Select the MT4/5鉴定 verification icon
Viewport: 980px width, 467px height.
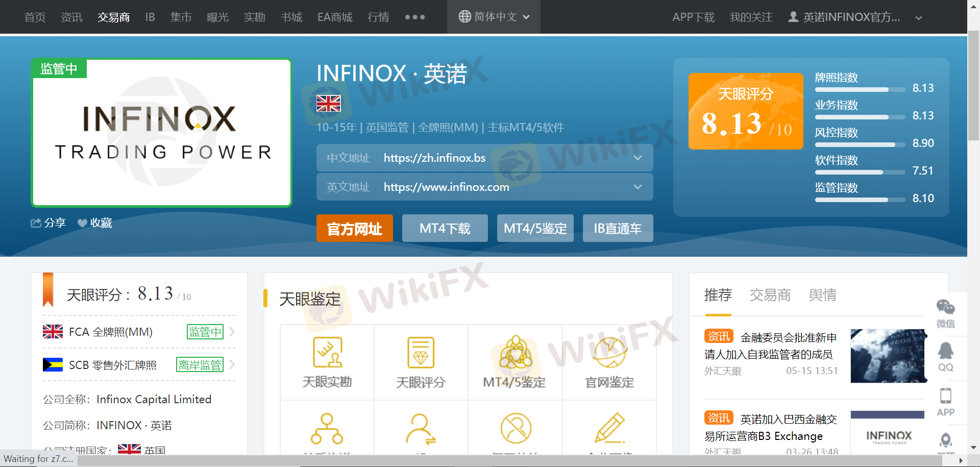pos(515,352)
